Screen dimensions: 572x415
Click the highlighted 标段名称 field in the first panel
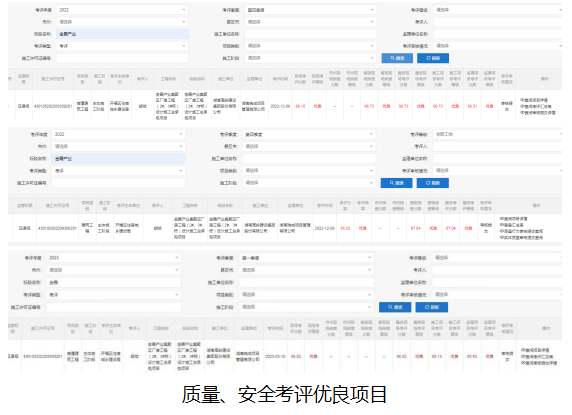[x=122, y=34]
